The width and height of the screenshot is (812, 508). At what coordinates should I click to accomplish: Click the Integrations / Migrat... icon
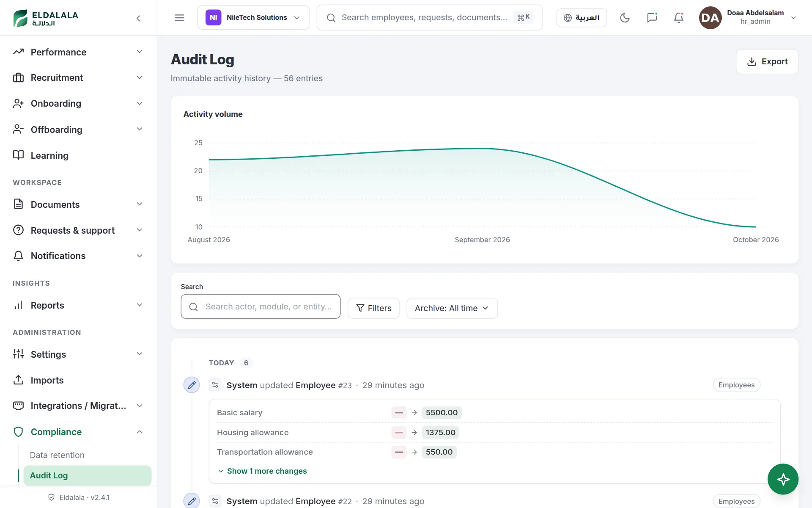pyautogui.click(x=18, y=406)
